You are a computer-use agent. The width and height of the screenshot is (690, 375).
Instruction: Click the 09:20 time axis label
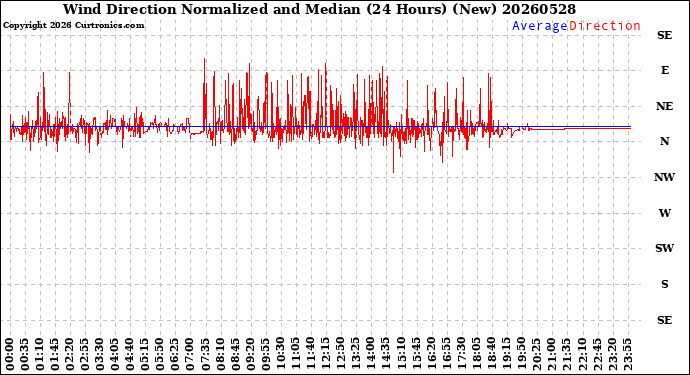coord(251,354)
